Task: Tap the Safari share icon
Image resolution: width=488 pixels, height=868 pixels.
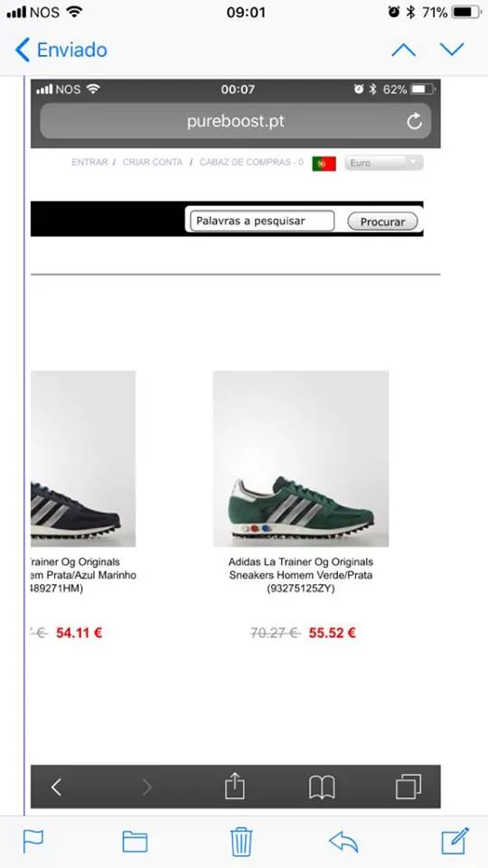Action: click(x=235, y=786)
